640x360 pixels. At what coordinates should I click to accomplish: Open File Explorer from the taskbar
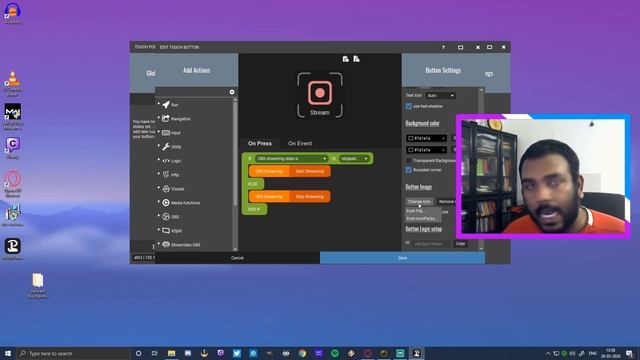[x=171, y=353]
